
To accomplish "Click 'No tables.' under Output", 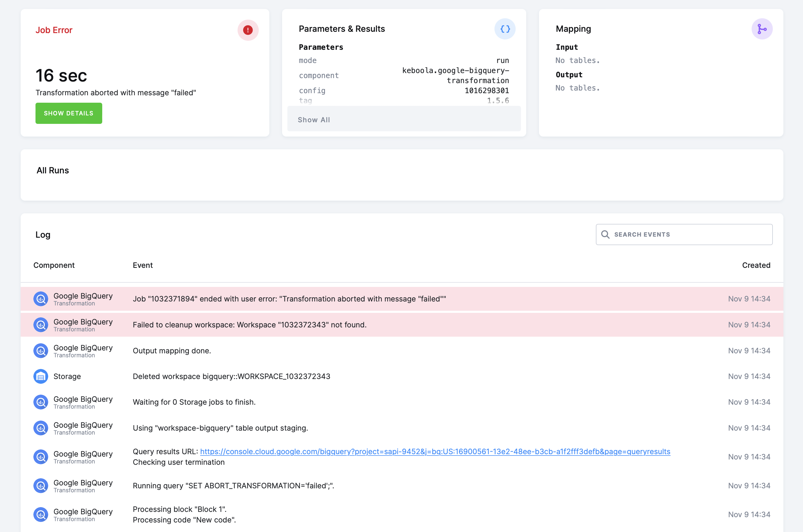I will coord(578,88).
